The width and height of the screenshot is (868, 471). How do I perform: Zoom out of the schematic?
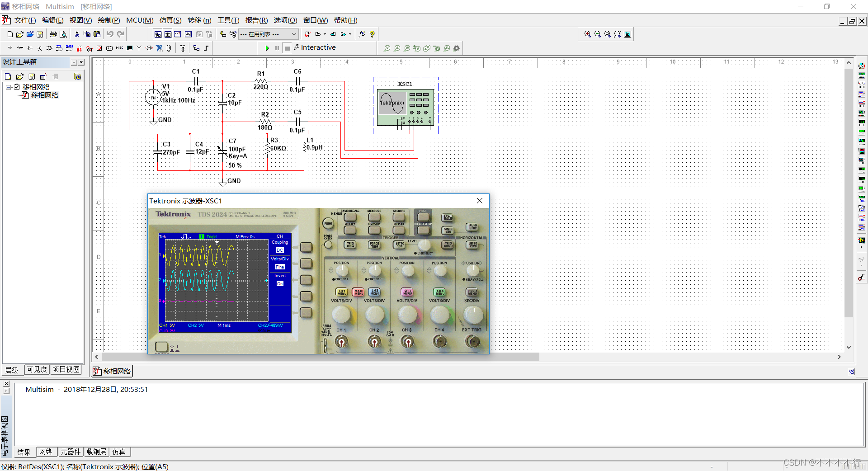[598, 34]
